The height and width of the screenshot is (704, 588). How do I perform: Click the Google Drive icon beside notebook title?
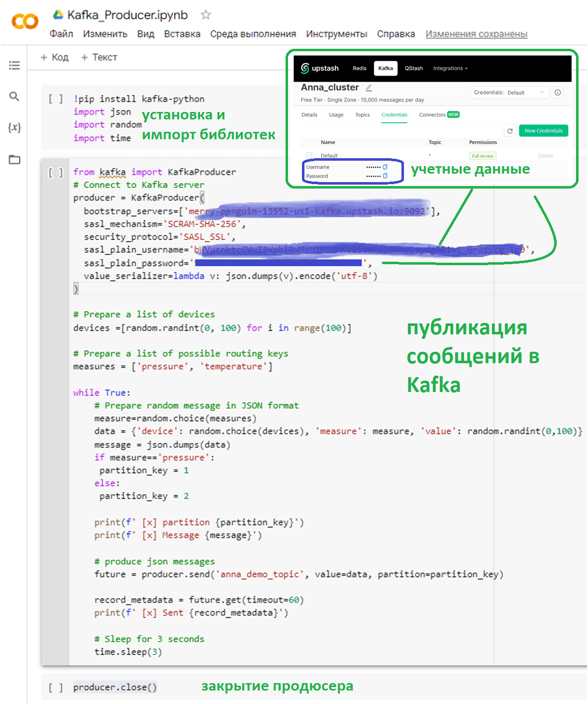coord(58,15)
